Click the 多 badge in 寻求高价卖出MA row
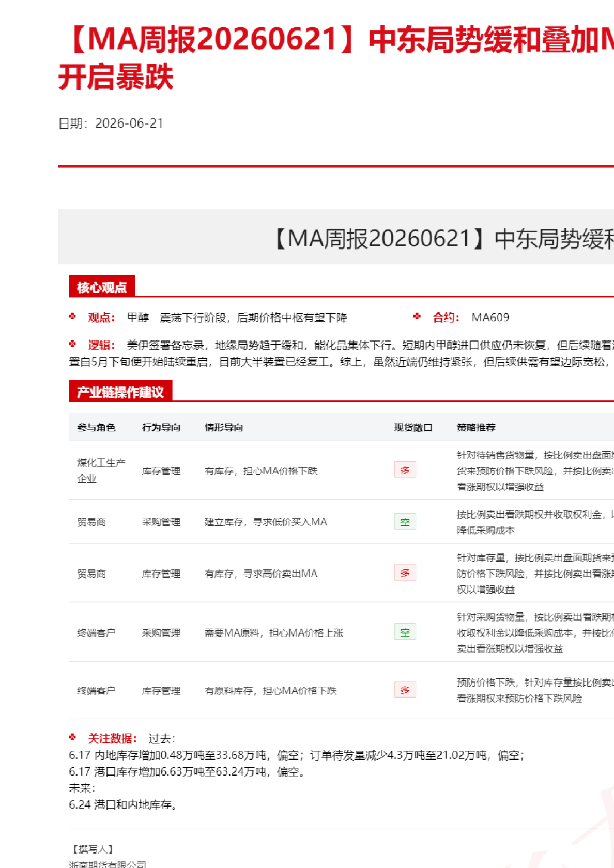 click(405, 572)
